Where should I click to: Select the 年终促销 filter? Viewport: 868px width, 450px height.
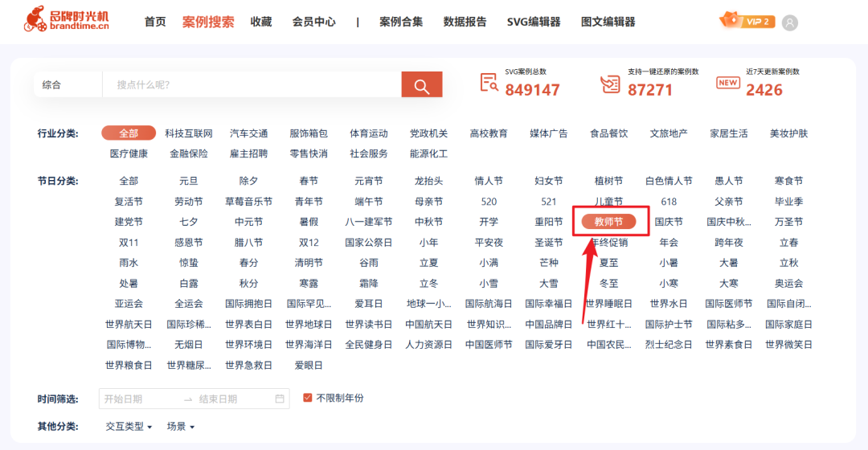[x=609, y=243]
